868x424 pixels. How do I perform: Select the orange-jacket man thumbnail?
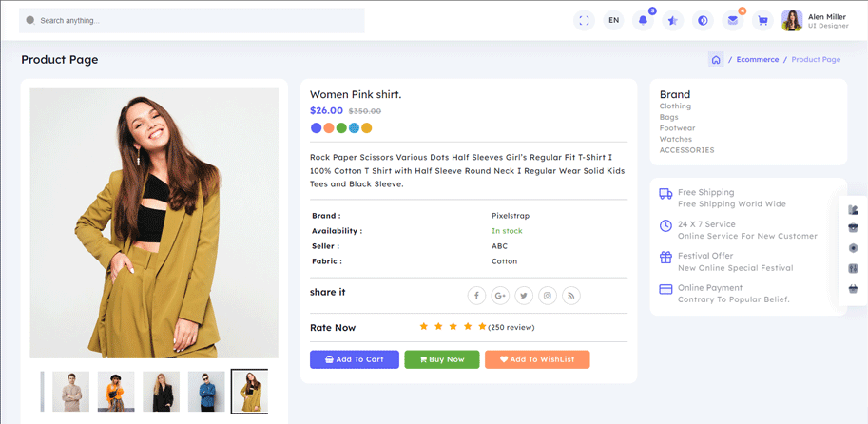coord(116,391)
